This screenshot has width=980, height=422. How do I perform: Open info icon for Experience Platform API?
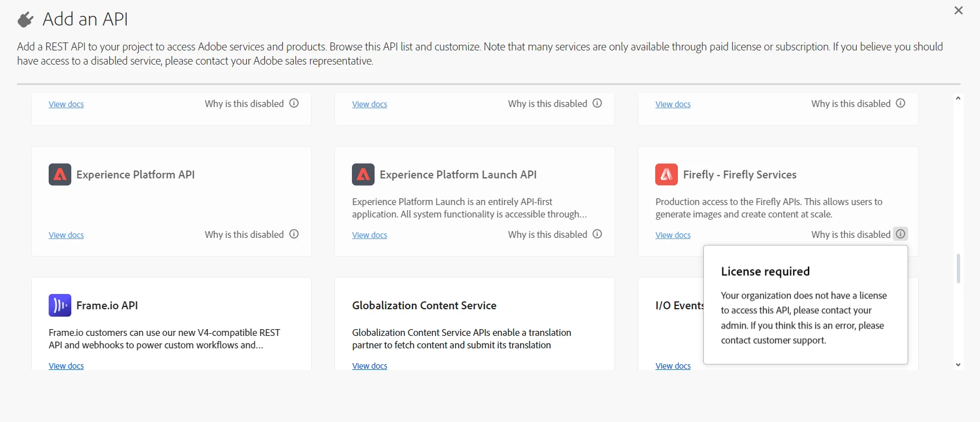294,234
